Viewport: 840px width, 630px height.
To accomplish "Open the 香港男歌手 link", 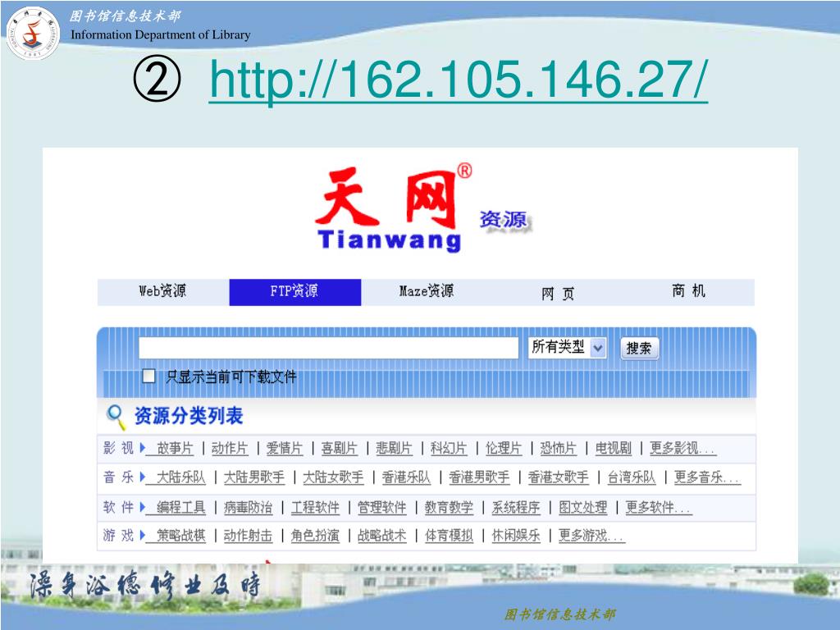I will coord(479,477).
